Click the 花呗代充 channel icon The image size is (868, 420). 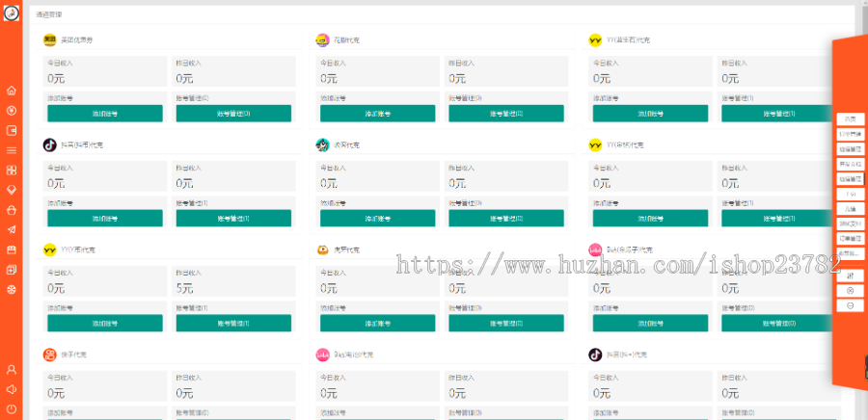click(x=323, y=39)
